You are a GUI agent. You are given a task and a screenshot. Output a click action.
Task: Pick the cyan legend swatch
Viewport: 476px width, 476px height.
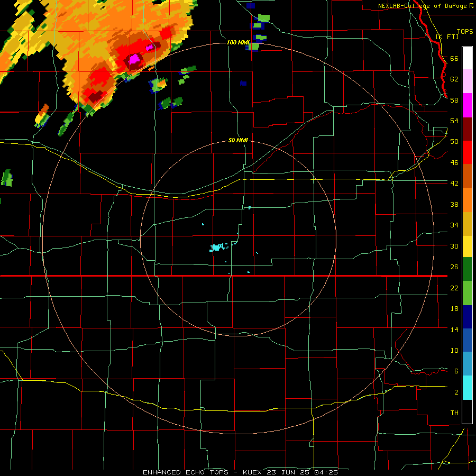click(467, 388)
